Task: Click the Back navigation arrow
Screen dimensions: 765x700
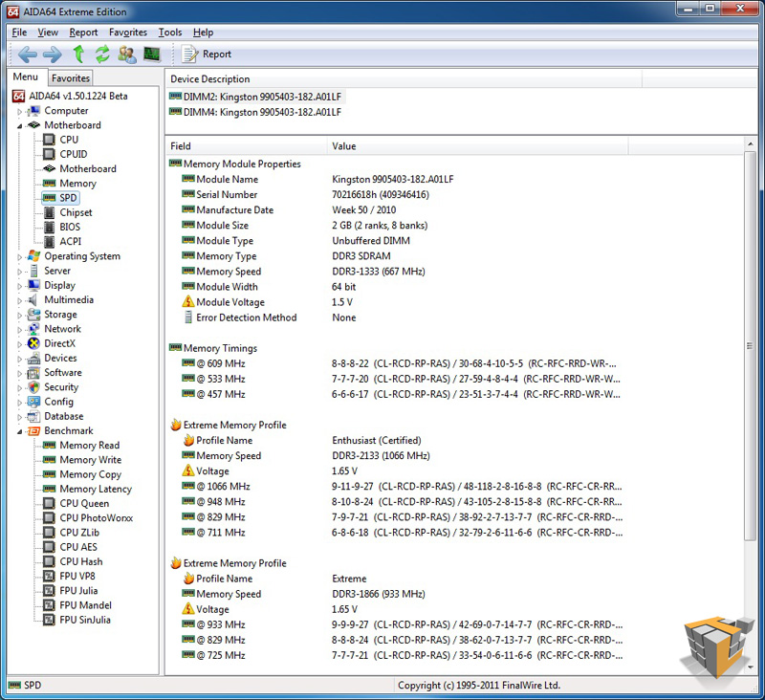Action: (28, 55)
